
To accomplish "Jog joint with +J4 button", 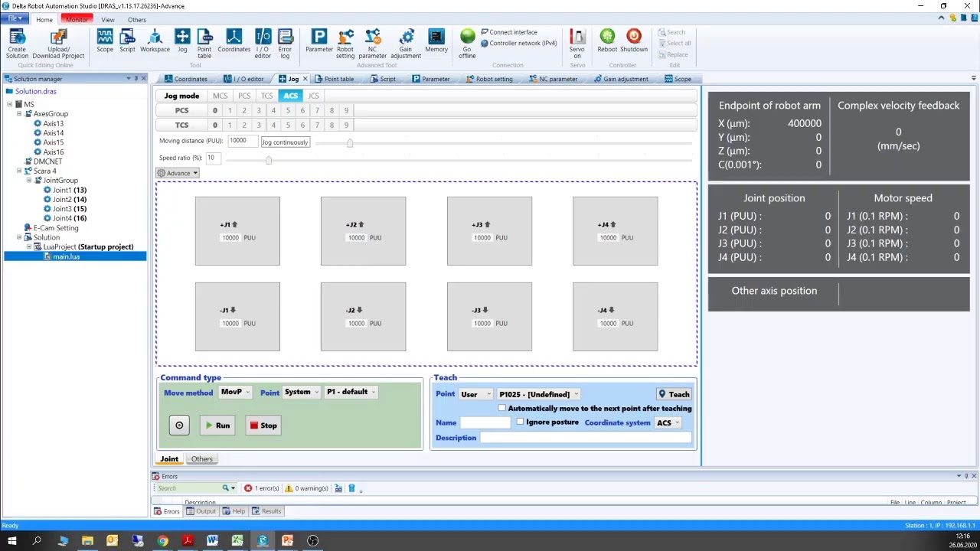I will 615,231.
